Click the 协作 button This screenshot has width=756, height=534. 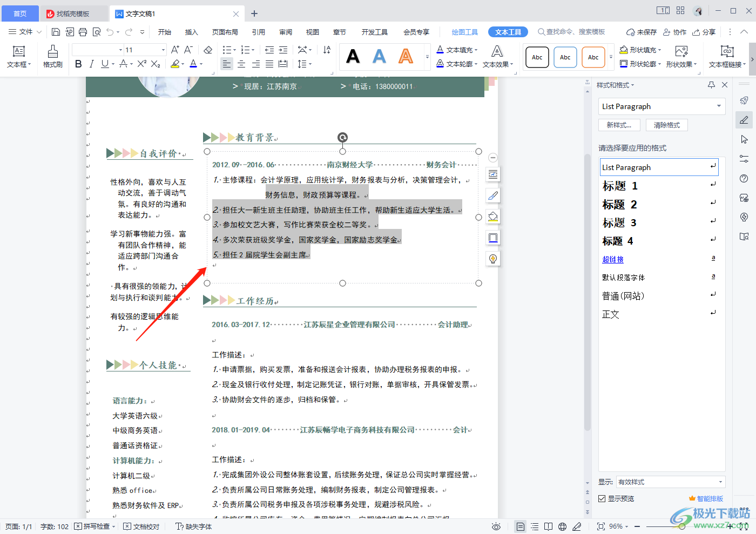coord(675,32)
